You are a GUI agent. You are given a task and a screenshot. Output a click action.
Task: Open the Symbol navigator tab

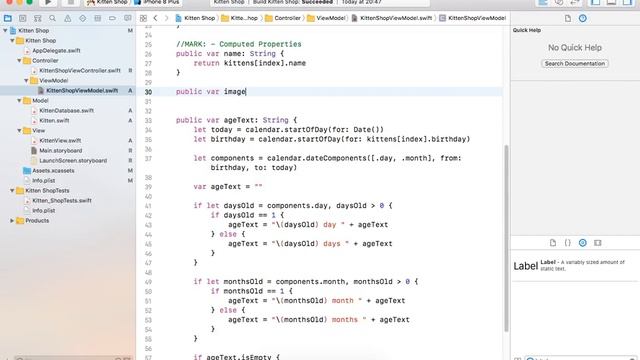(38, 18)
